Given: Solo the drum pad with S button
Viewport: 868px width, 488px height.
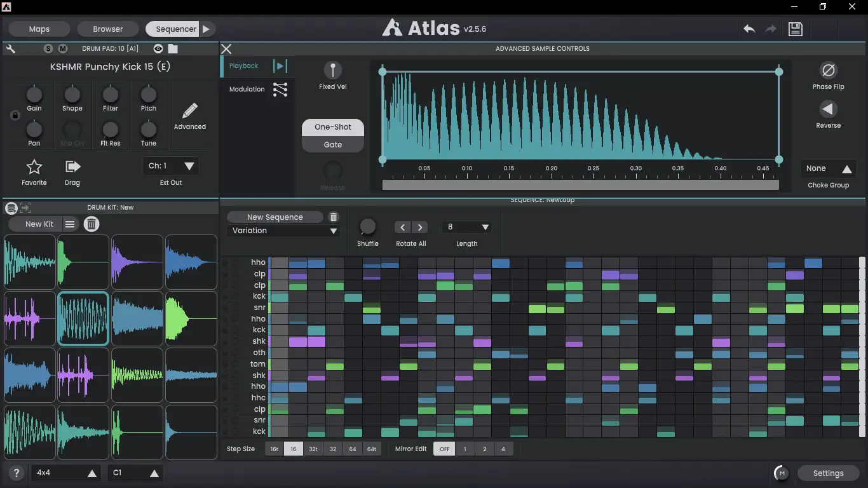Looking at the screenshot, I should 49,49.
